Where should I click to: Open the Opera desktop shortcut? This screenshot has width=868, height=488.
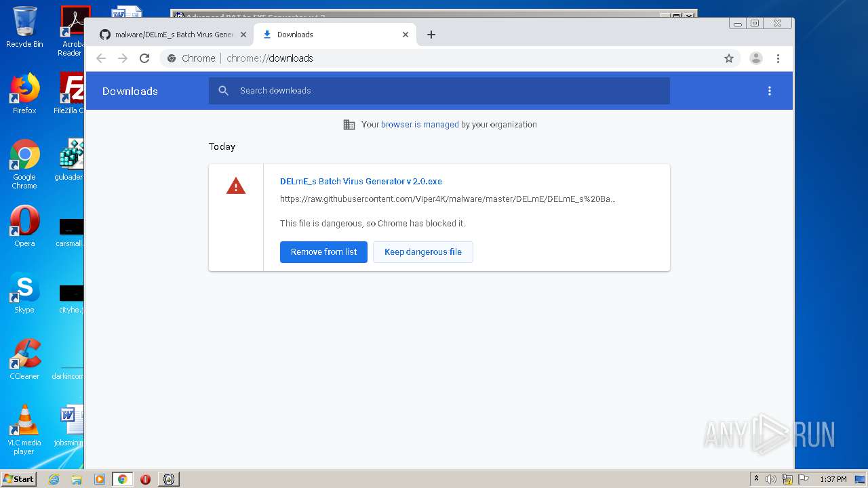pos(24,226)
